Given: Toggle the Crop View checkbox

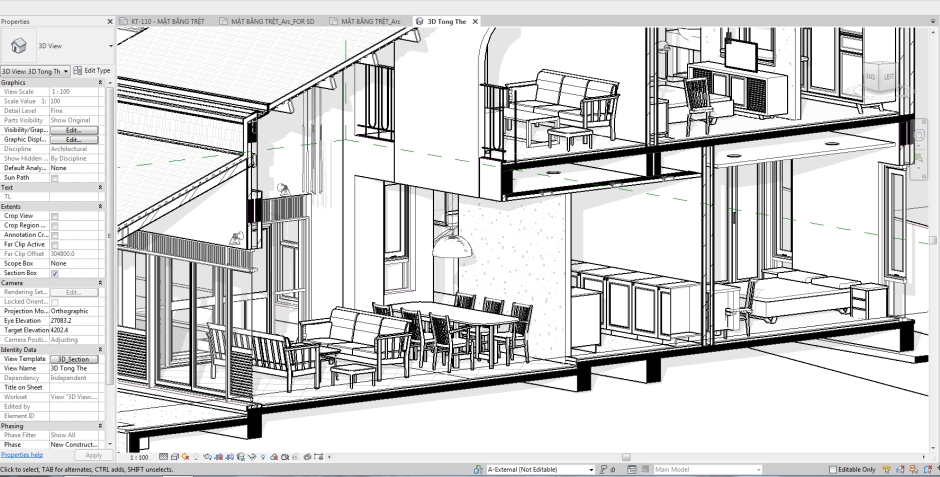Looking at the screenshot, I should point(55,216).
